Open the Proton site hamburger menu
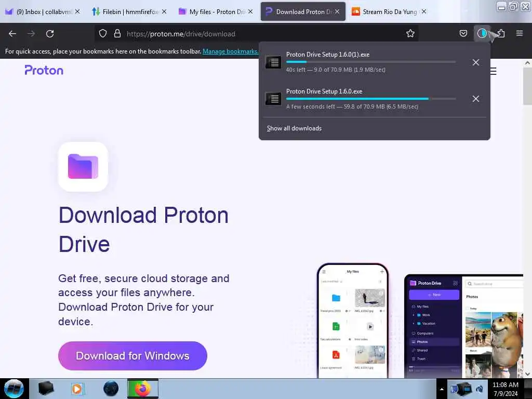Screen dimensions: 532x399 [493, 71]
